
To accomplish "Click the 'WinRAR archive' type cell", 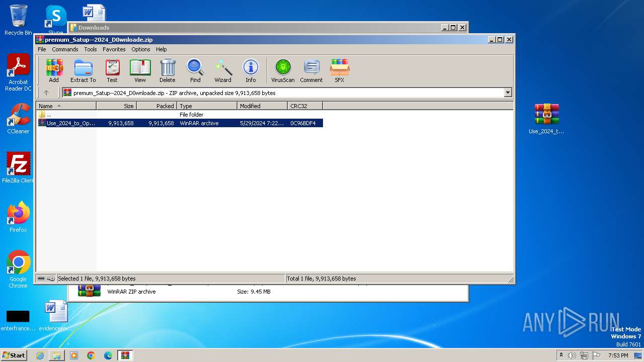I will (199, 123).
